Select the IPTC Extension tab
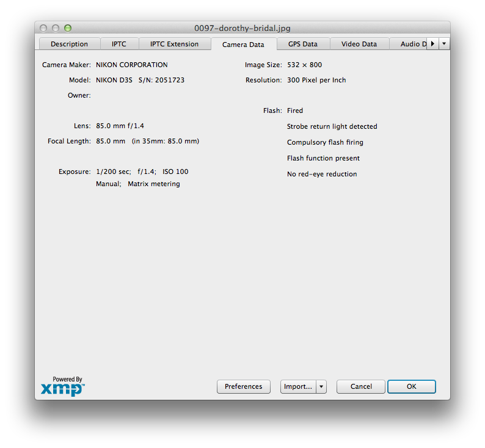 (175, 44)
